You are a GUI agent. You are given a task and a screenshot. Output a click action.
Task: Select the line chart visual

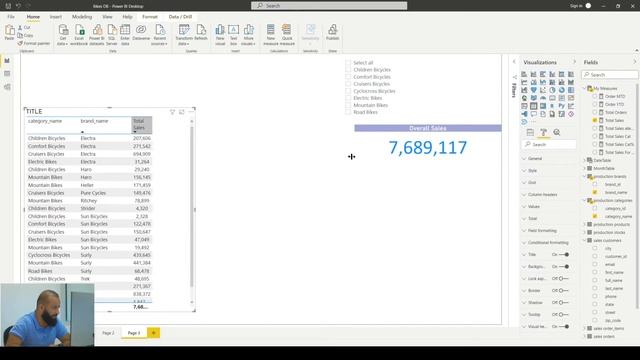(x=524, y=82)
